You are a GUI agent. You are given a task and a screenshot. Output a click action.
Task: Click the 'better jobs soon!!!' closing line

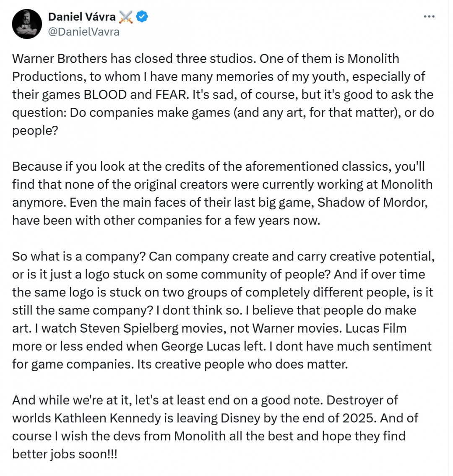[64, 454]
